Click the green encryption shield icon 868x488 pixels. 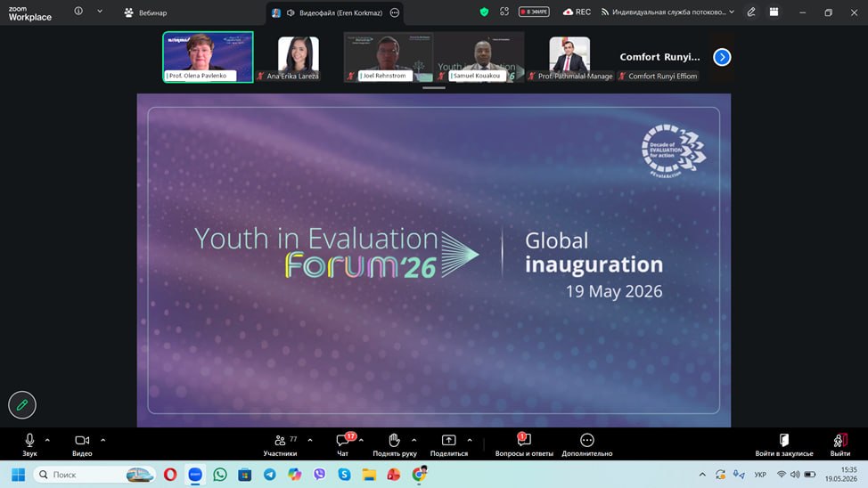point(485,12)
